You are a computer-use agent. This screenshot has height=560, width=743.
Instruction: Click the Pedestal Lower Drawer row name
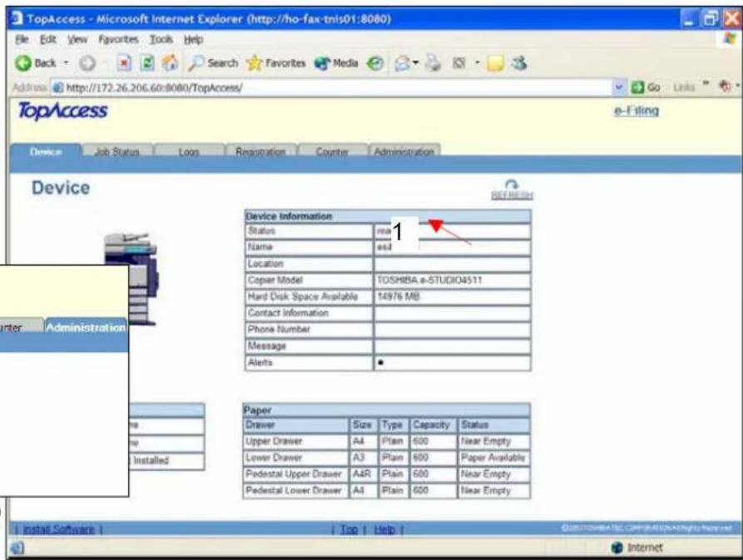[x=294, y=490]
